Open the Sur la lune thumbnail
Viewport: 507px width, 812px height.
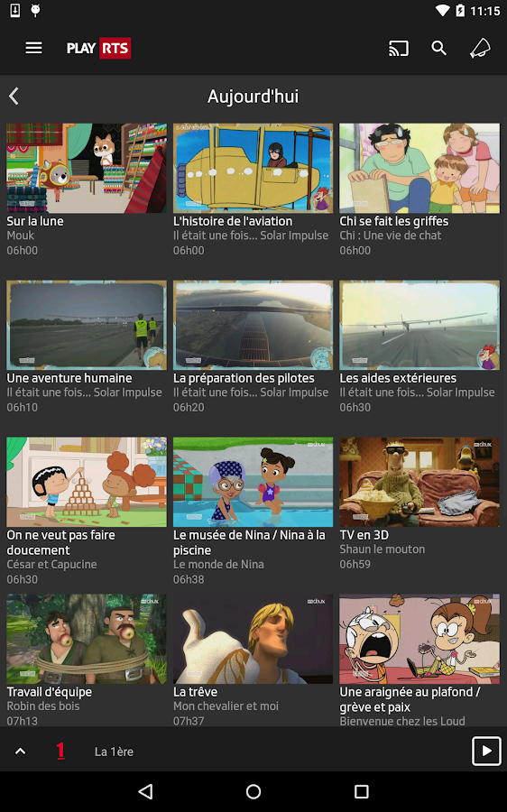point(87,169)
